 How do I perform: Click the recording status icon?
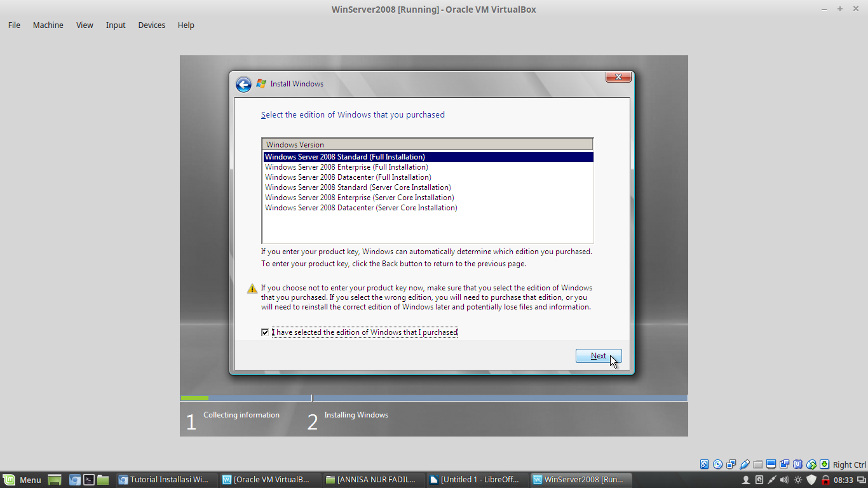pyautogui.click(x=785, y=464)
